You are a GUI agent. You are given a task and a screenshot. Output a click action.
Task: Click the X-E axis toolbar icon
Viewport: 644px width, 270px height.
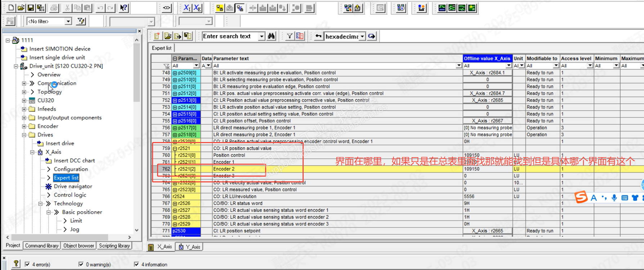pos(197,8)
